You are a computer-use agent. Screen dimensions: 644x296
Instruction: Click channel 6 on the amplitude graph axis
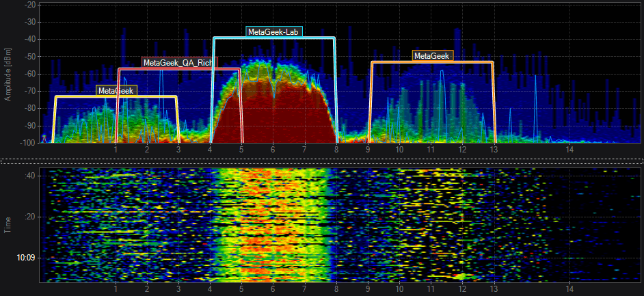point(273,150)
